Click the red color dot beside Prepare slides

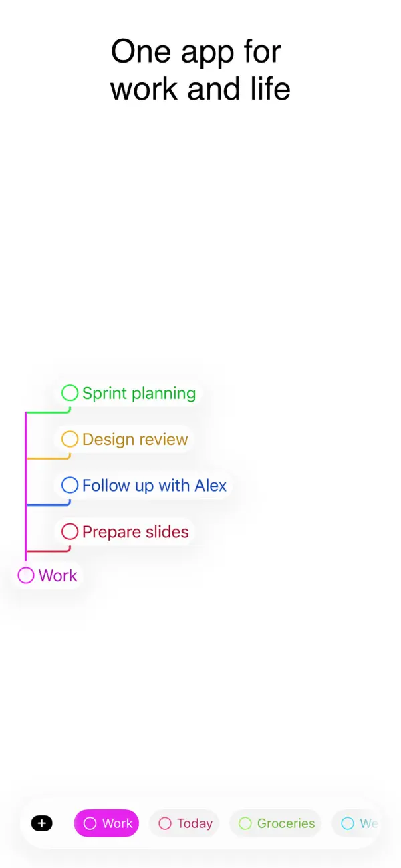click(x=70, y=531)
